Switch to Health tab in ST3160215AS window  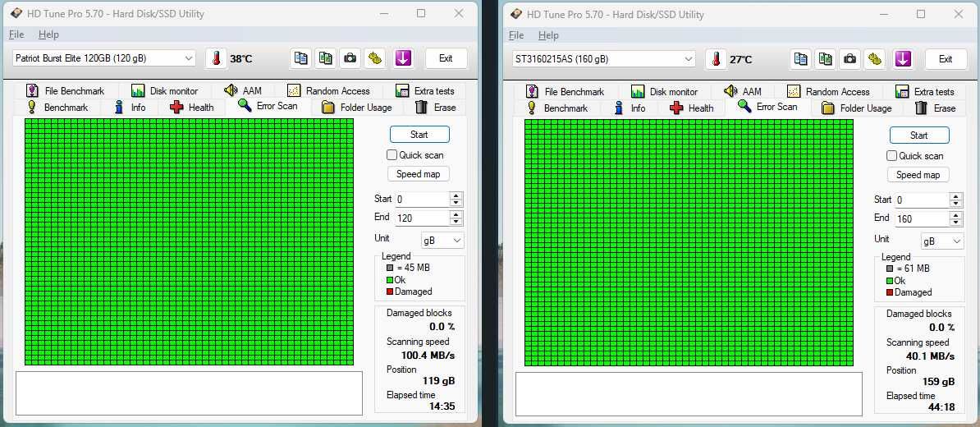coord(692,108)
